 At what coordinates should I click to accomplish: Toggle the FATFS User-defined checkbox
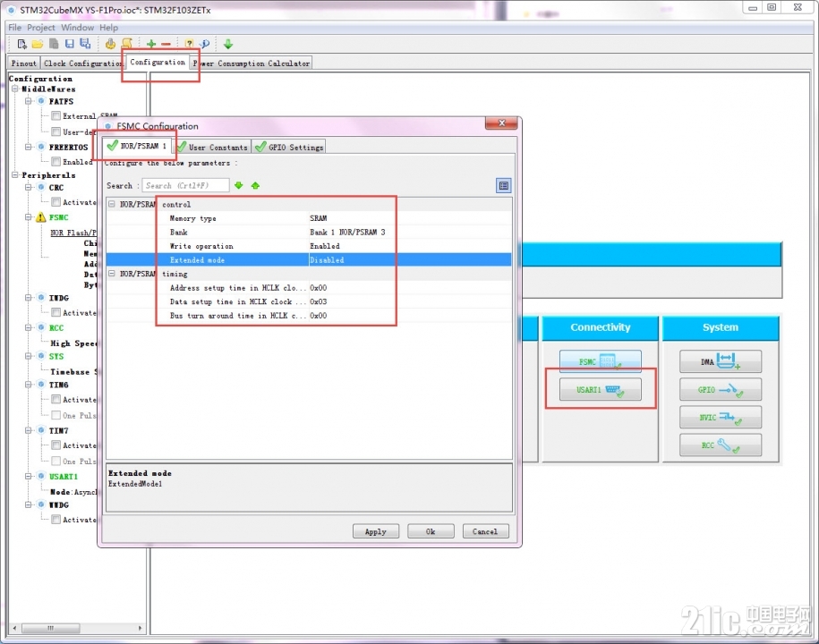point(55,131)
